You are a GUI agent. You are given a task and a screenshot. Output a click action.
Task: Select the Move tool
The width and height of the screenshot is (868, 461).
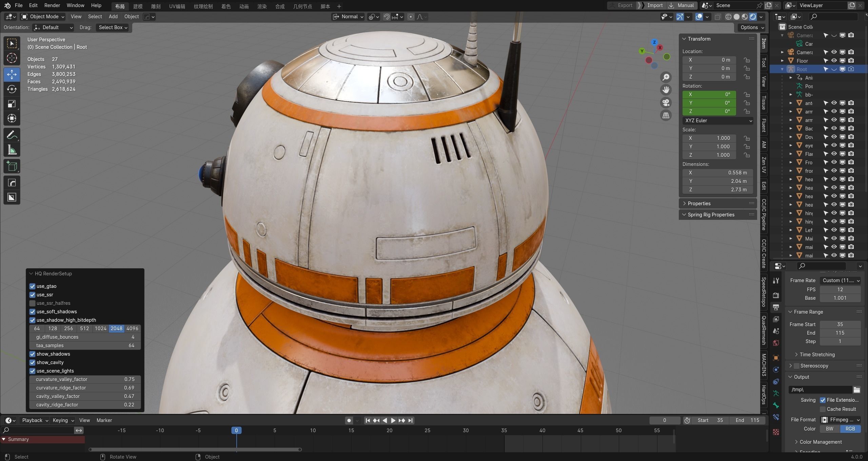[12, 74]
